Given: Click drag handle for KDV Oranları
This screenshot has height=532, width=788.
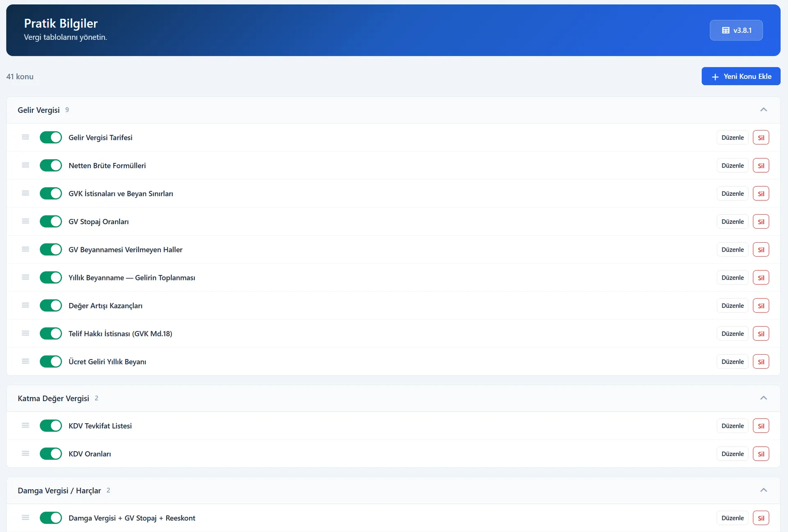Looking at the screenshot, I should [x=25, y=453].
